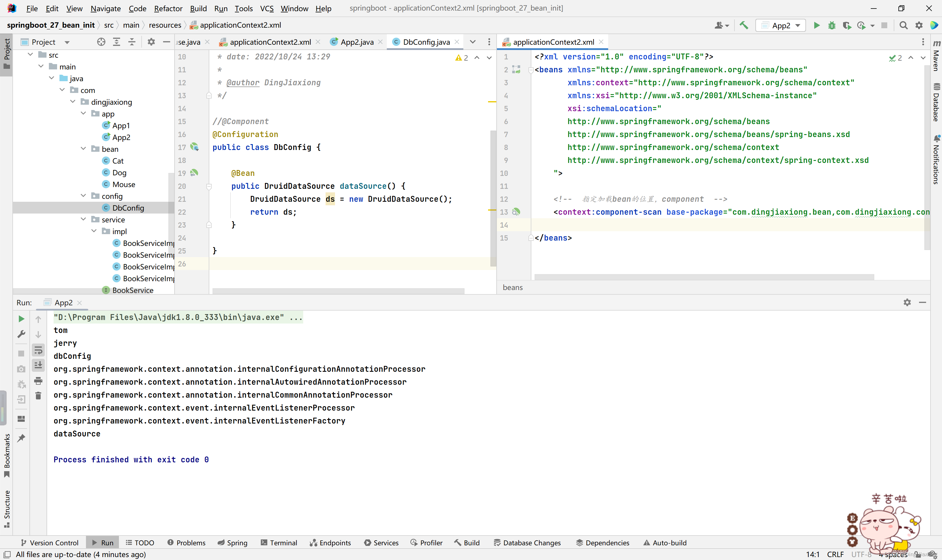Go to next highlighted warning in DbConfig
This screenshot has height=560, width=942.
click(x=489, y=58)
